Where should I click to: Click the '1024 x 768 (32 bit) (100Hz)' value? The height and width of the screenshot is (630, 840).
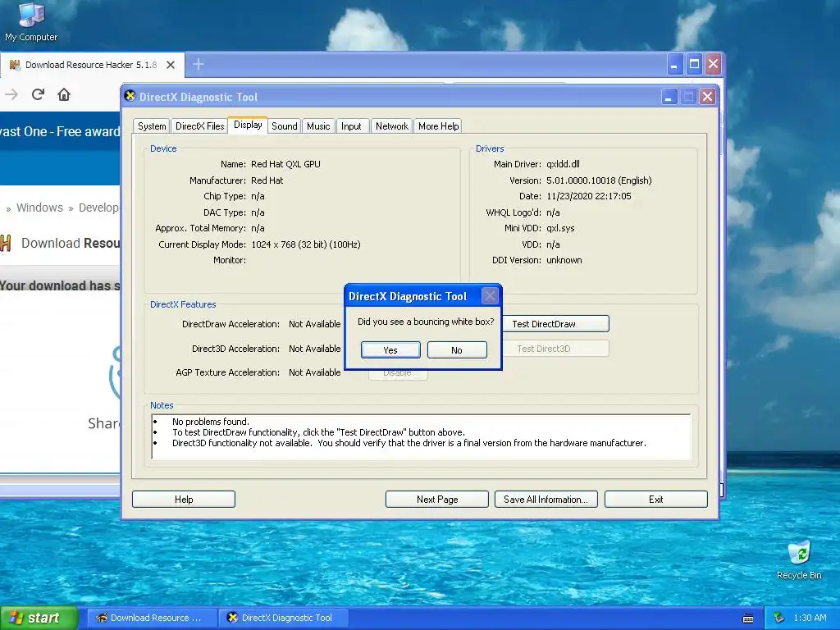(x=305, y=244)
